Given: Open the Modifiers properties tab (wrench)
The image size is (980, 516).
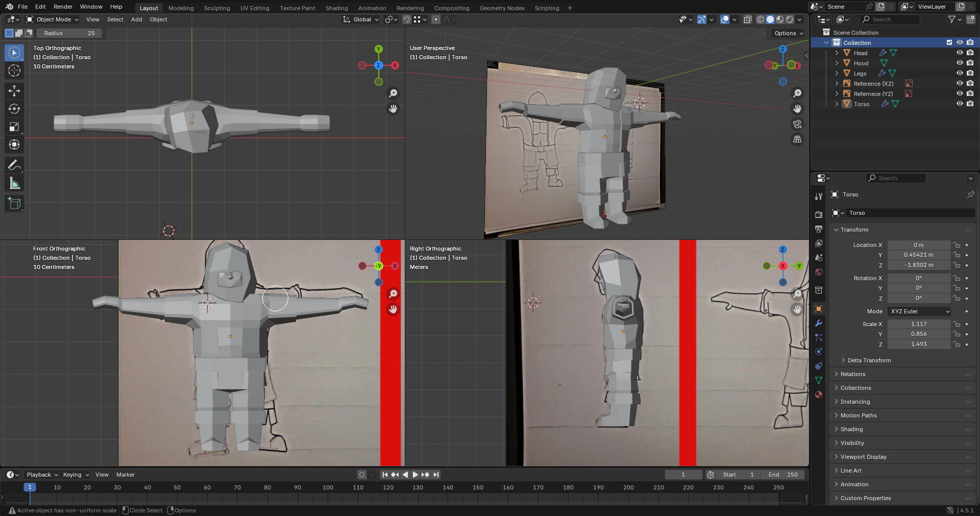Looking at the screenshot, I should 819,323.
